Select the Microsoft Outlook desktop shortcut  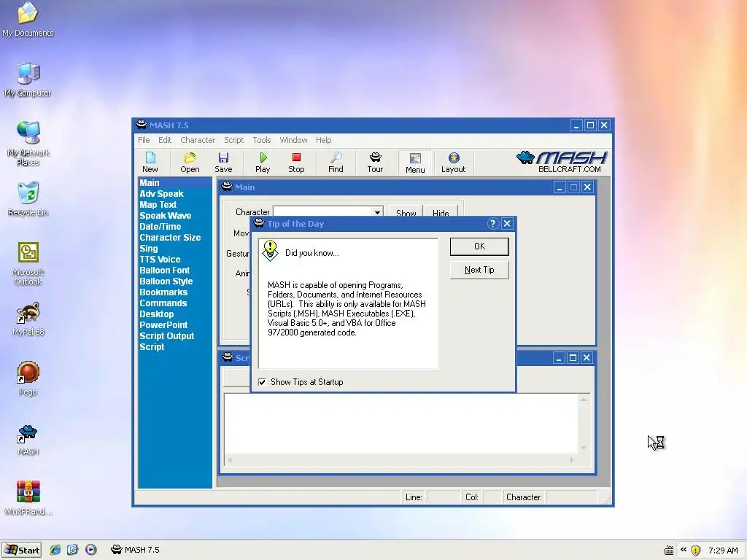pos(28,264)
